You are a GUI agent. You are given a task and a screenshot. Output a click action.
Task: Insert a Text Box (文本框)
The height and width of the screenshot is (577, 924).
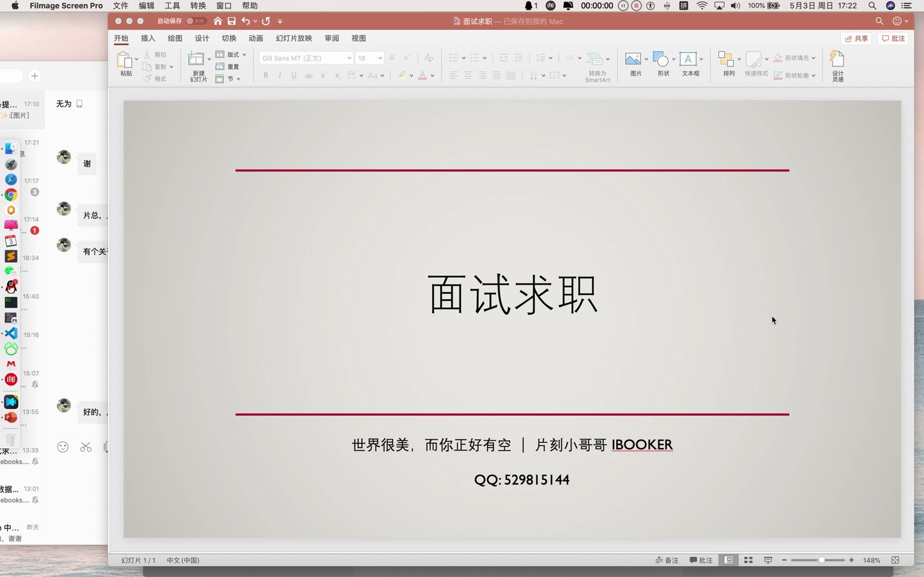pos(688,59)
